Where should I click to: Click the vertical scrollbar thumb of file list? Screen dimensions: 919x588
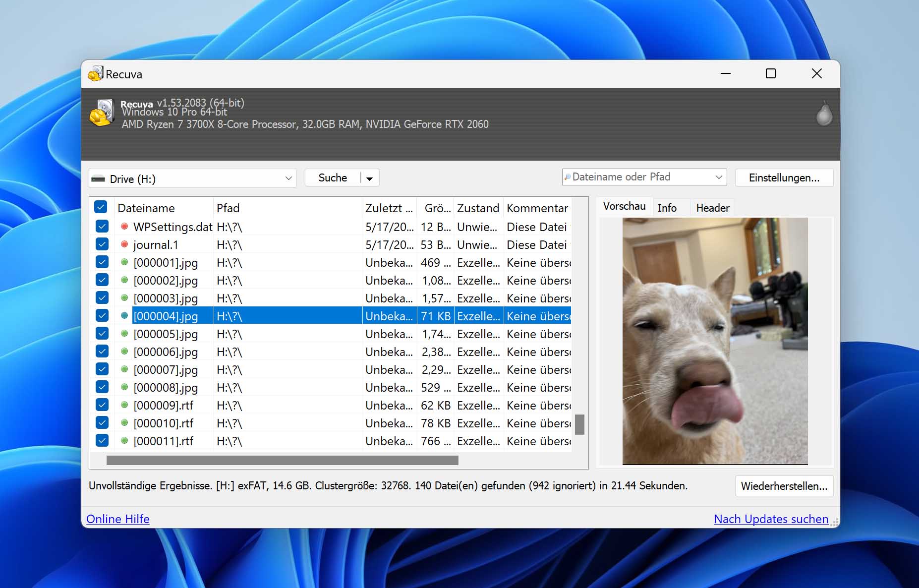[x=579, y=424]
